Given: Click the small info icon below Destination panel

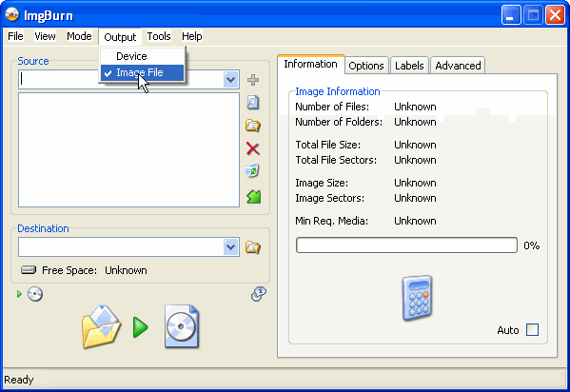Looking at the screenshot, I should point(259,294).
